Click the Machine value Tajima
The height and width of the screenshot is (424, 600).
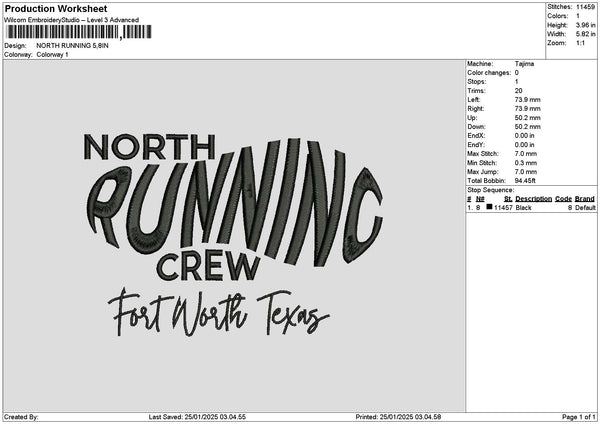pyautogui.click(x=524, y=64)
